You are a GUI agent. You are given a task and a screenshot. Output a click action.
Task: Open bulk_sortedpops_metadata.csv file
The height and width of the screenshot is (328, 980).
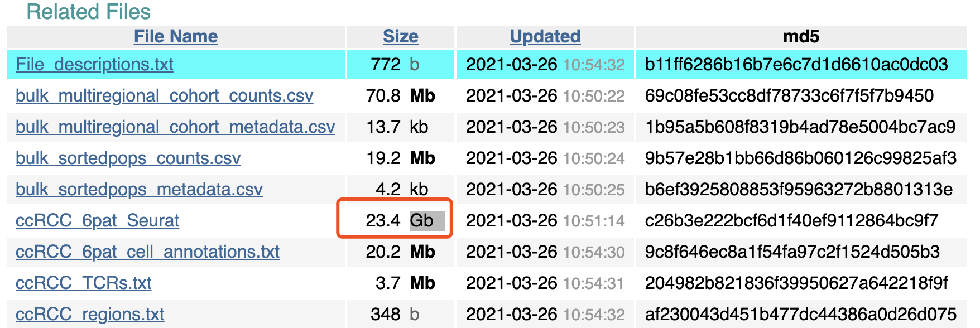[139, 190]
